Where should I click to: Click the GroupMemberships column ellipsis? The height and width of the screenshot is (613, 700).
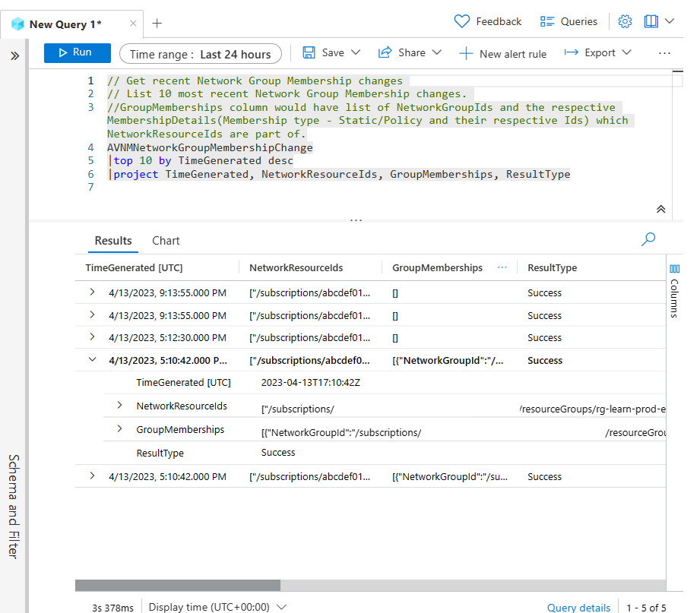tap(501, 267)
